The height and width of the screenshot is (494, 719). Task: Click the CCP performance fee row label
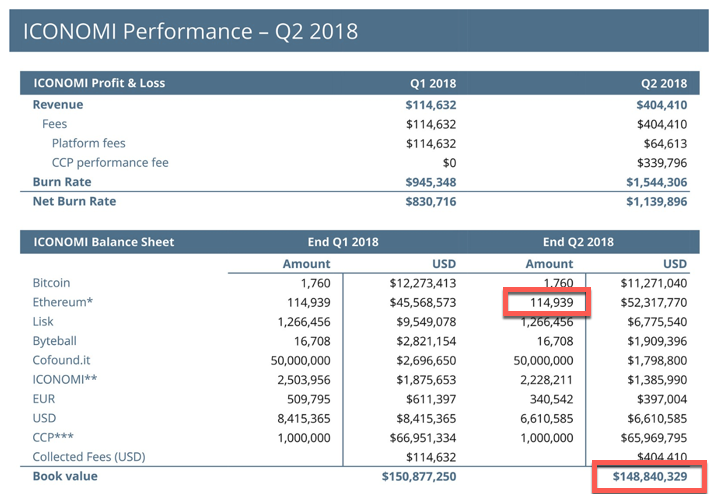click(110, 163)
